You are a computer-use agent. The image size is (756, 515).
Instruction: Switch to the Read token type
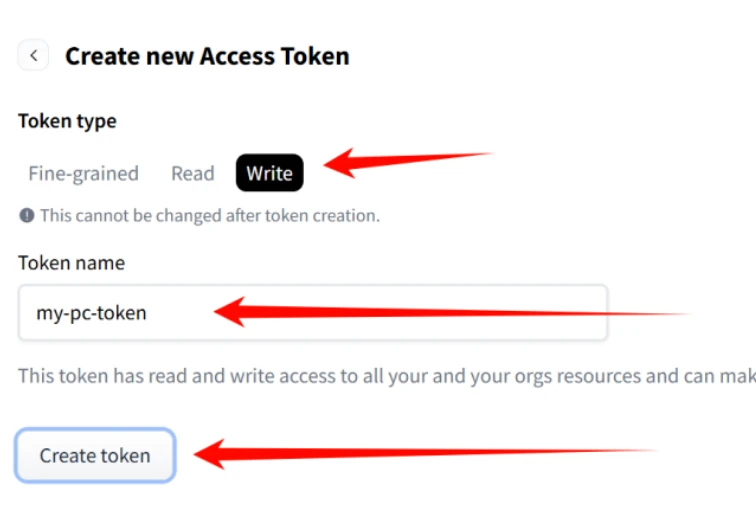[x=193, y=173]
